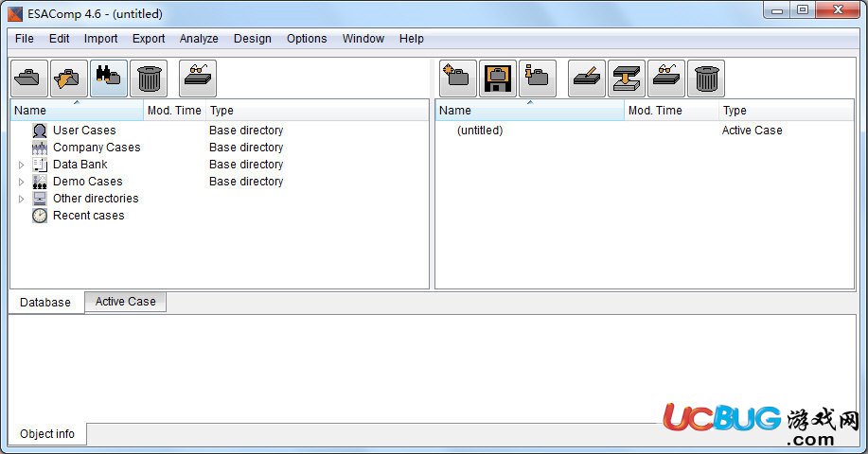868x454 pixels.
Task: Select the Other directories row
Action: point(220,199)
